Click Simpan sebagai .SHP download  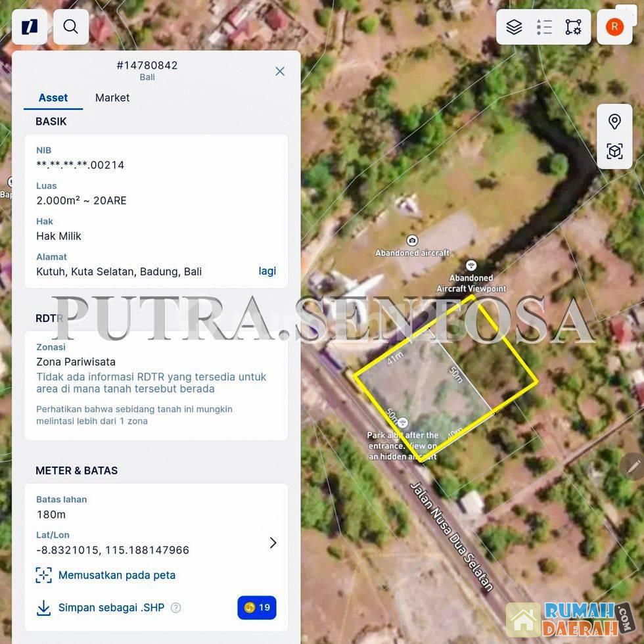110,608
